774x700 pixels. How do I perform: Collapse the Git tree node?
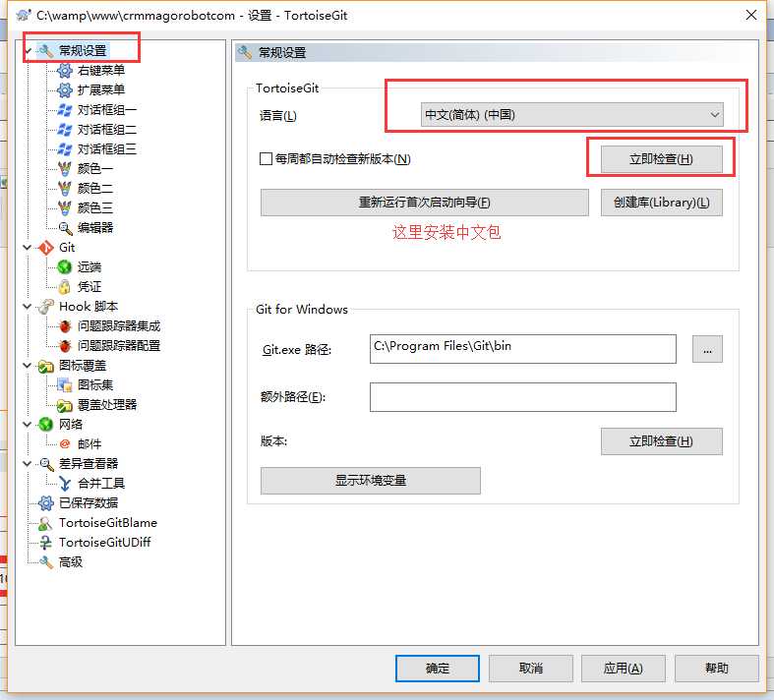[x=28, y=248]
